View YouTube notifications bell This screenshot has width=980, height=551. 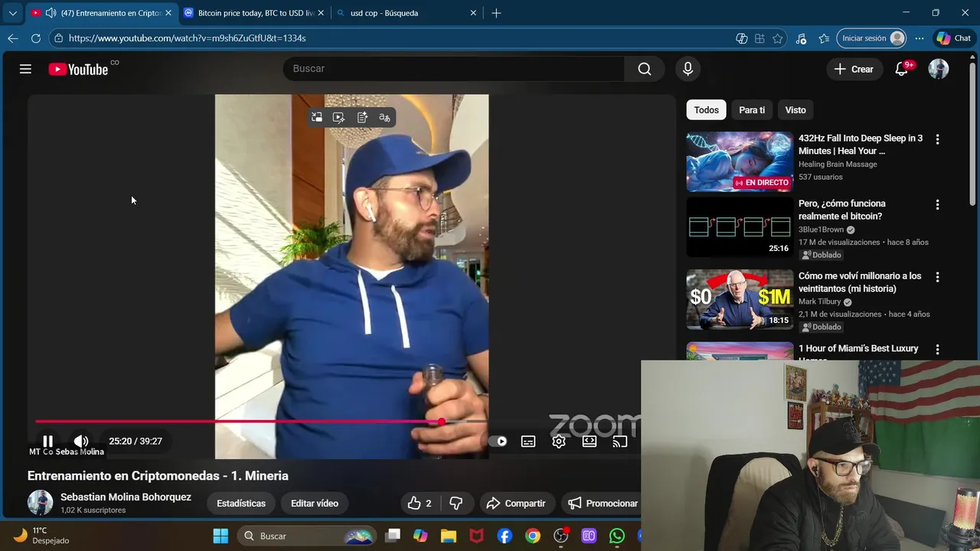[902, 69]
